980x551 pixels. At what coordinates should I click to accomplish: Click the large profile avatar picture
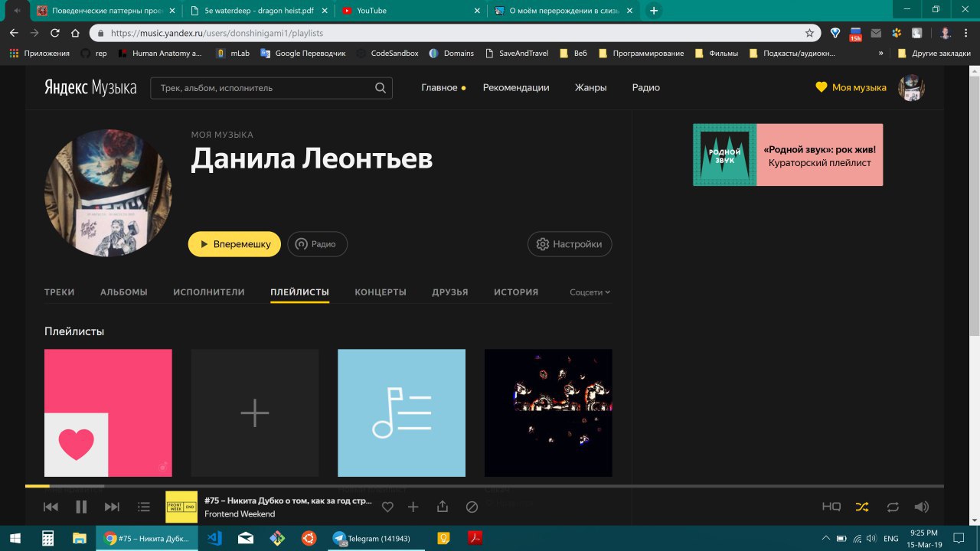[108, 193]
